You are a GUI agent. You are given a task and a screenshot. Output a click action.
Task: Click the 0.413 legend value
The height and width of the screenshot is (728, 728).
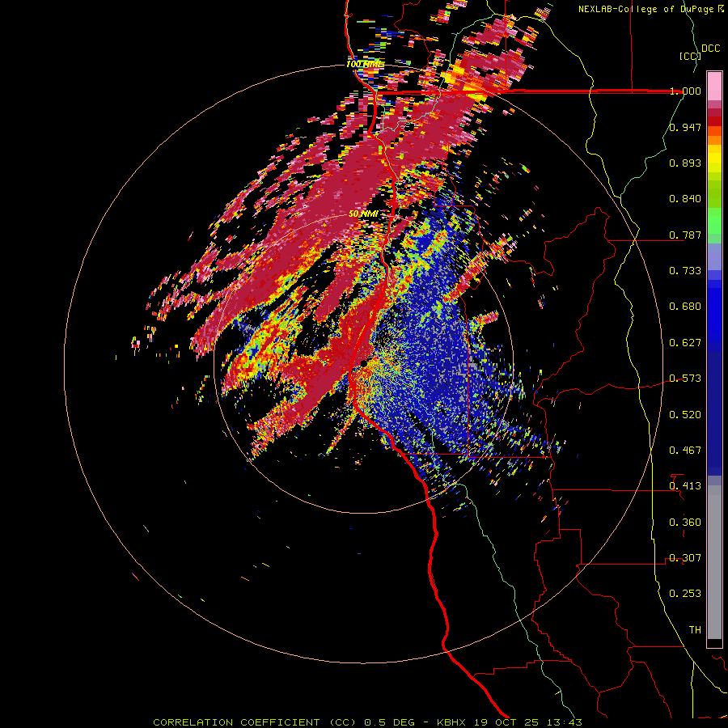pos(685,486)
